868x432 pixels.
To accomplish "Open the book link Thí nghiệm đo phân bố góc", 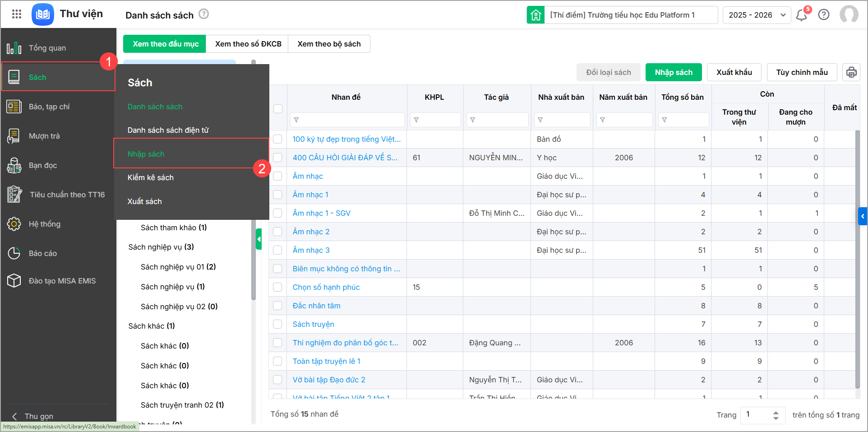I will coord(345,343).
